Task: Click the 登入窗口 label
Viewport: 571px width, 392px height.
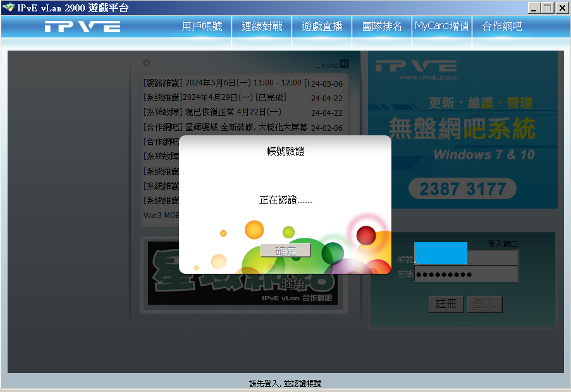Action: point(502,244)
